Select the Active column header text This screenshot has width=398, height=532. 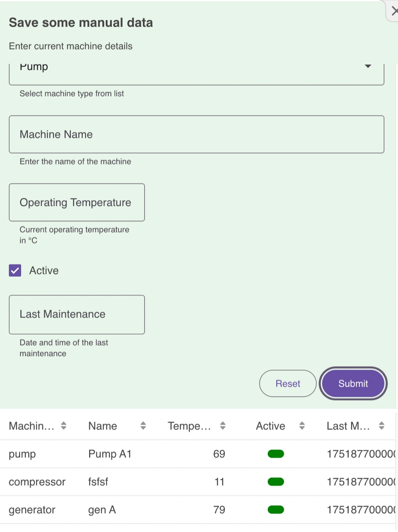click(x=271, y=426)
